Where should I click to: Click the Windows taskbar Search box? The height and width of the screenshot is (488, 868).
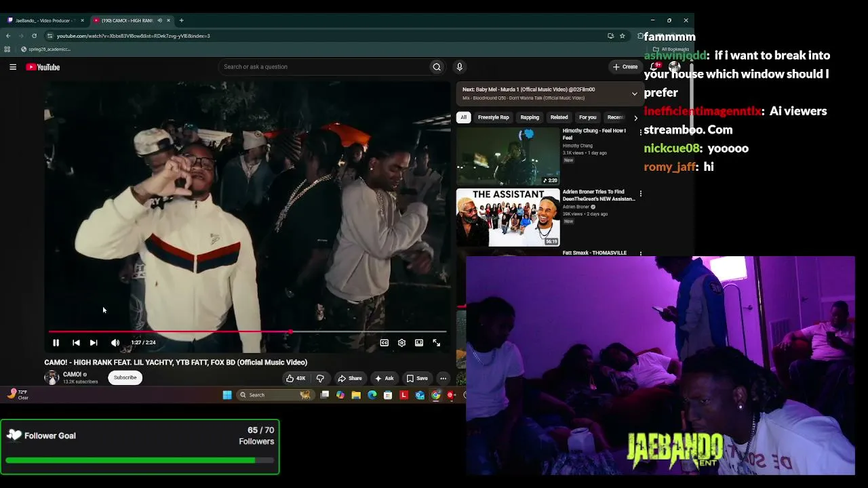[x=275, y=395]
